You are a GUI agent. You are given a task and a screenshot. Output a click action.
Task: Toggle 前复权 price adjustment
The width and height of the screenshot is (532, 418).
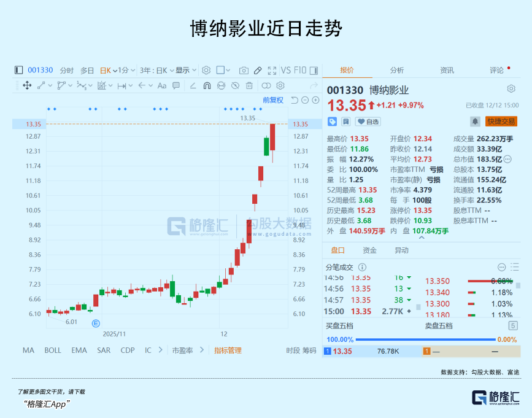pyautogui.click(x=273, y=100)
